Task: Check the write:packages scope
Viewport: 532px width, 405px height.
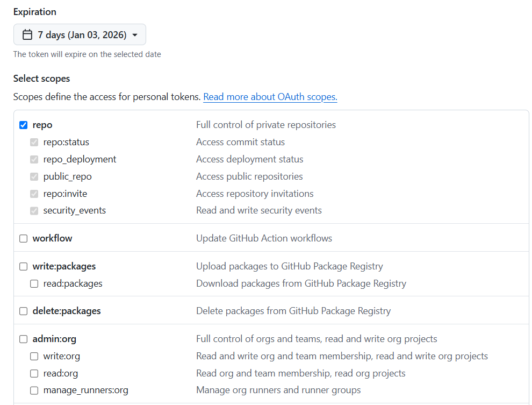Action: coord(23,266)
